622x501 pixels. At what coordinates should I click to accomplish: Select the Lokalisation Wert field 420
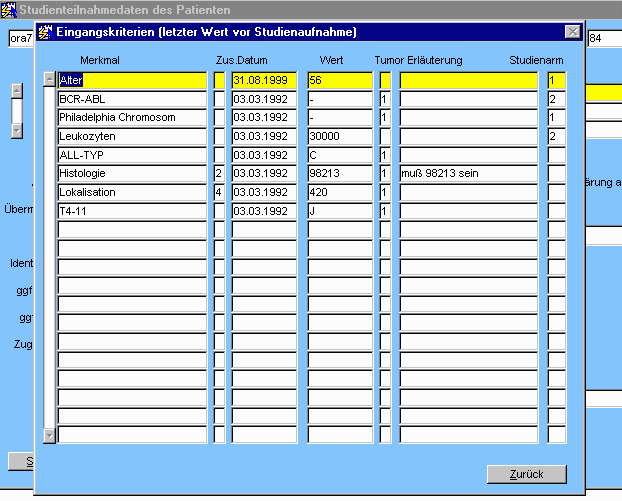click(340, 192)
